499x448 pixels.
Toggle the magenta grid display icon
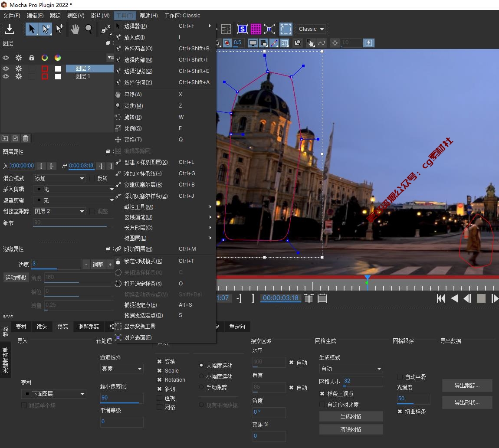(x=256, y=29)
